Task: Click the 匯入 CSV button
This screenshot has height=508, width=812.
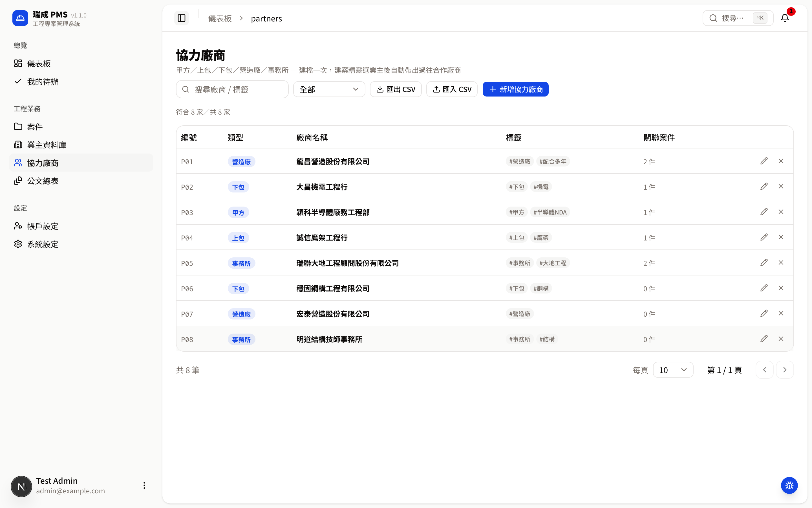Action: pyautogui.click(x=452, y=89)
